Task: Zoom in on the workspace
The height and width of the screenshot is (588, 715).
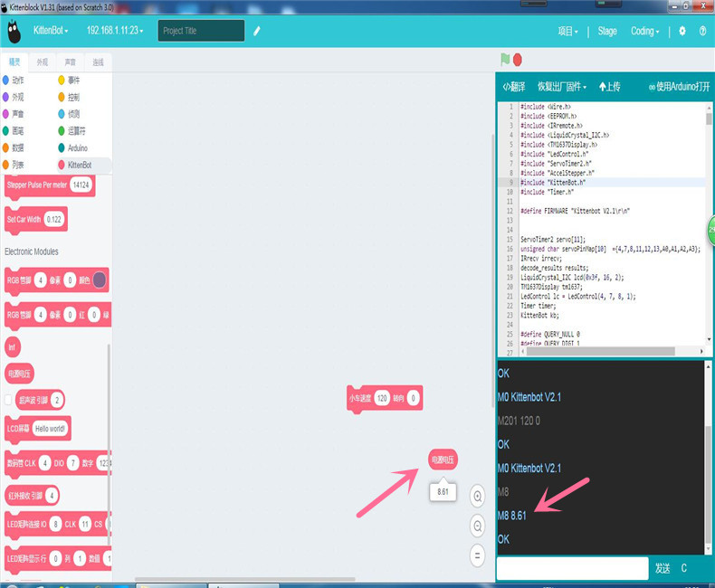Action: [x=477, y=494]
